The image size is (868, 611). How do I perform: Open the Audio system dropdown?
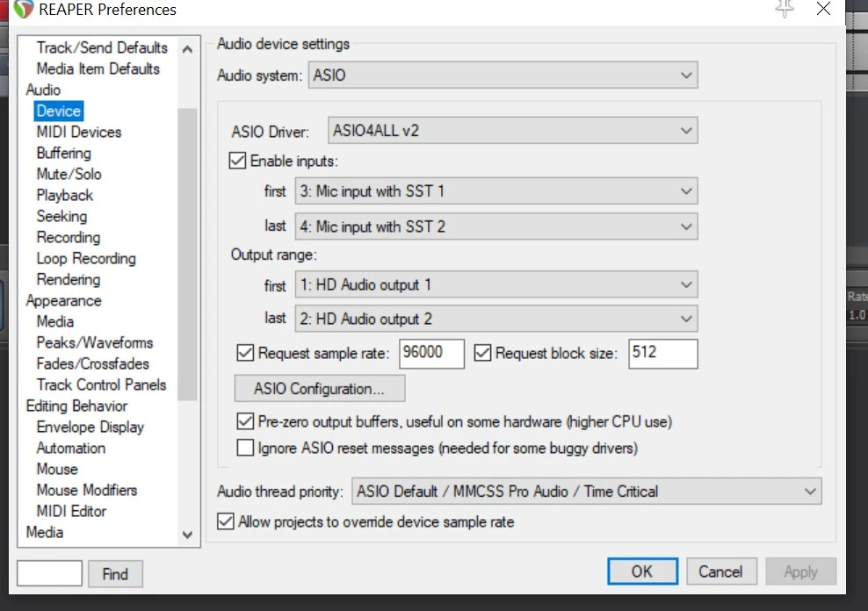pos(503,75)
